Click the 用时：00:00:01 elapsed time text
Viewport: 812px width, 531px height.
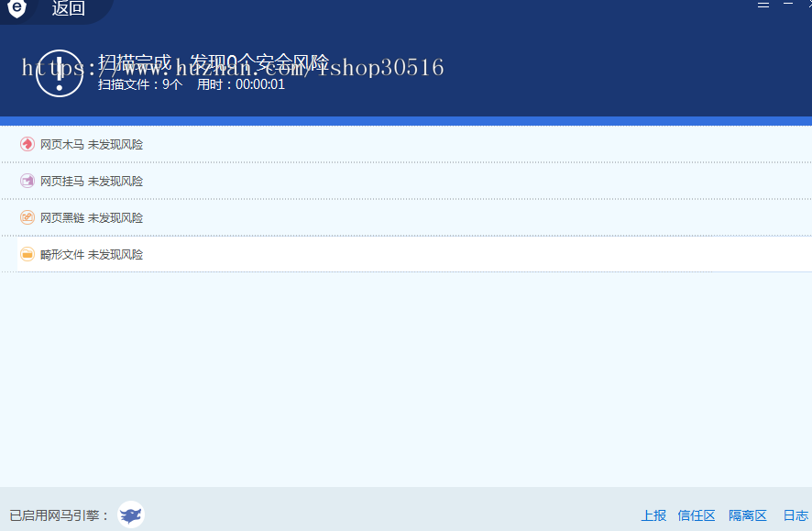(241, 84)
